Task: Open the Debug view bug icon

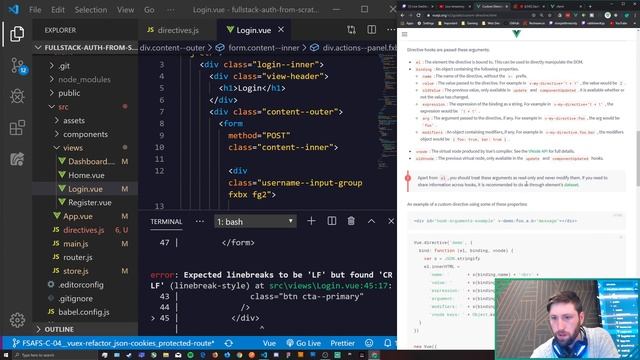Action: tap(17, 96)
